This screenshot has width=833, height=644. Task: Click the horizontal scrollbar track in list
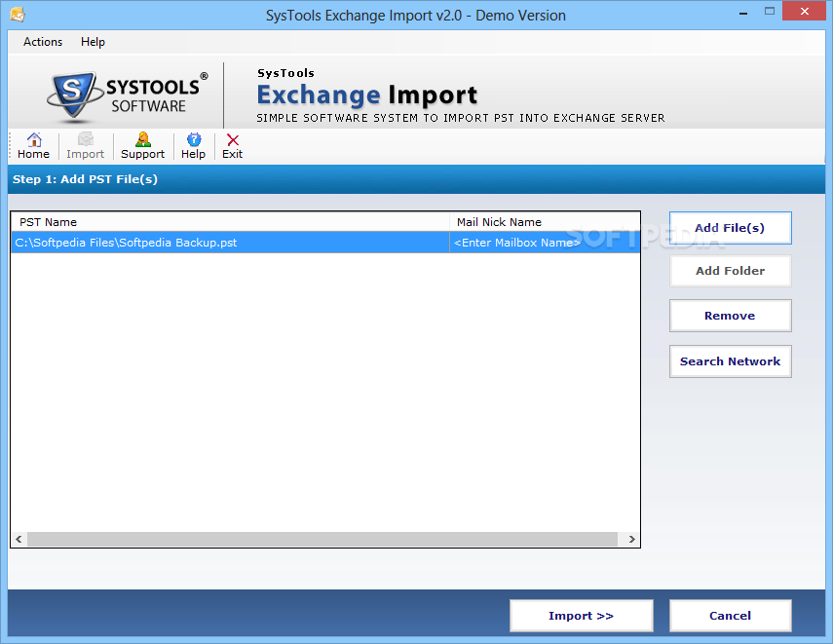click(x=322, y=539)
